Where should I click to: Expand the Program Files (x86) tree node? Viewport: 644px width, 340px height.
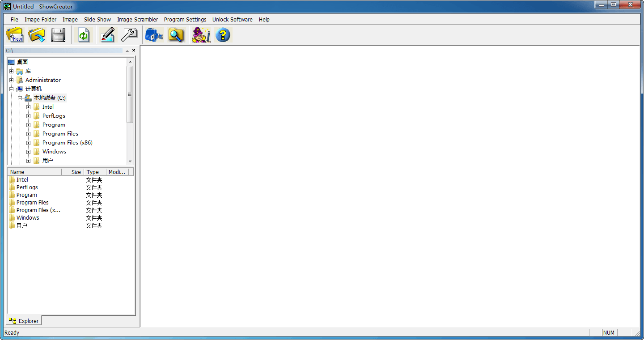pyautogui.click(x=29, y=143)
